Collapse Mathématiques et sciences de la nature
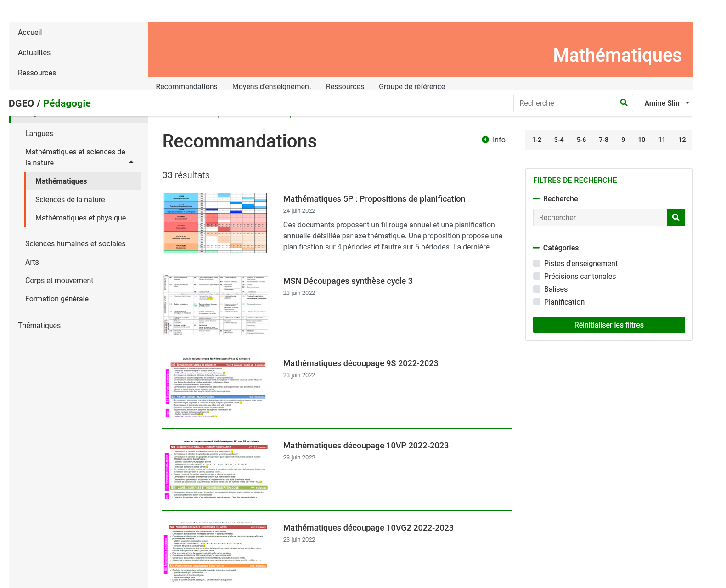Viewport: 726px width, 588px height. (x=131, y=162)
